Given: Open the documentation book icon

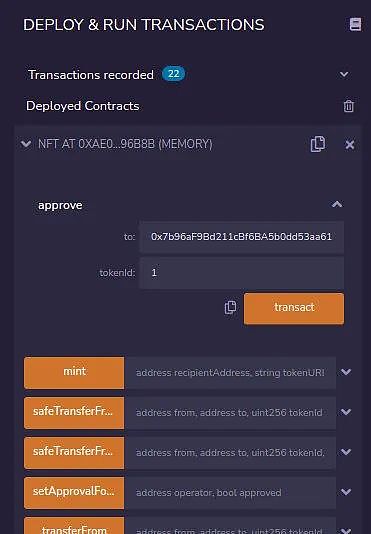Looking at the screenshot, I should (355, 24).
